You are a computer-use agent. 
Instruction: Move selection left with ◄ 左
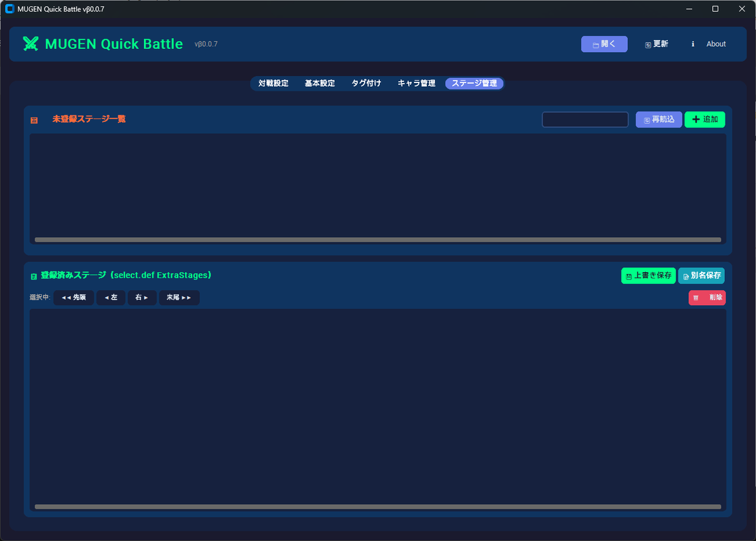(x=111, y=297)
